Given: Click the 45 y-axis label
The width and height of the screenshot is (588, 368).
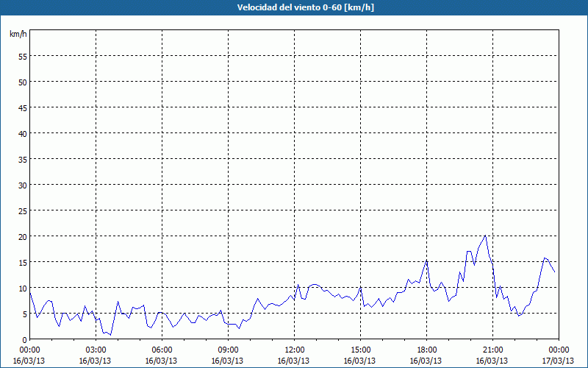Looking at the screenshot, I should tap(23, 107).
